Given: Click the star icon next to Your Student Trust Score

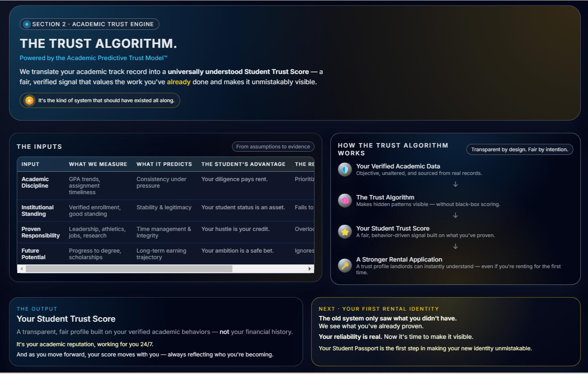Looking at the screenshot, I should [x=345, y=232].
